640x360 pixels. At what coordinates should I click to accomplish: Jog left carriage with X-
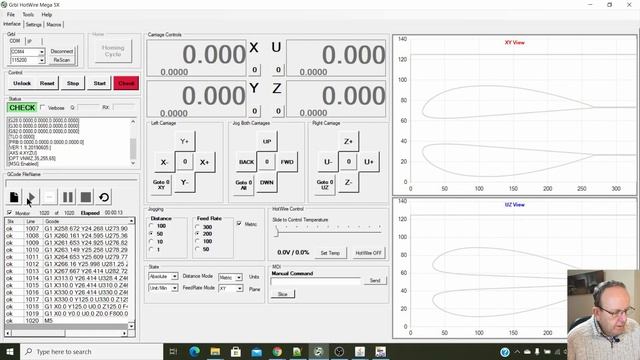click(164, 162)
